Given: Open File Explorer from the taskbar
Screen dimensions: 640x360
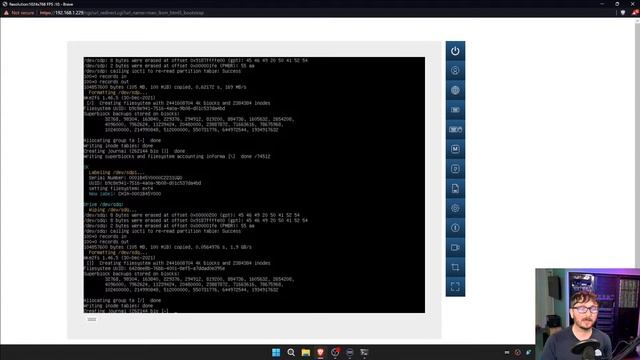Looking at the screenshot, I should tap(305, 352).
